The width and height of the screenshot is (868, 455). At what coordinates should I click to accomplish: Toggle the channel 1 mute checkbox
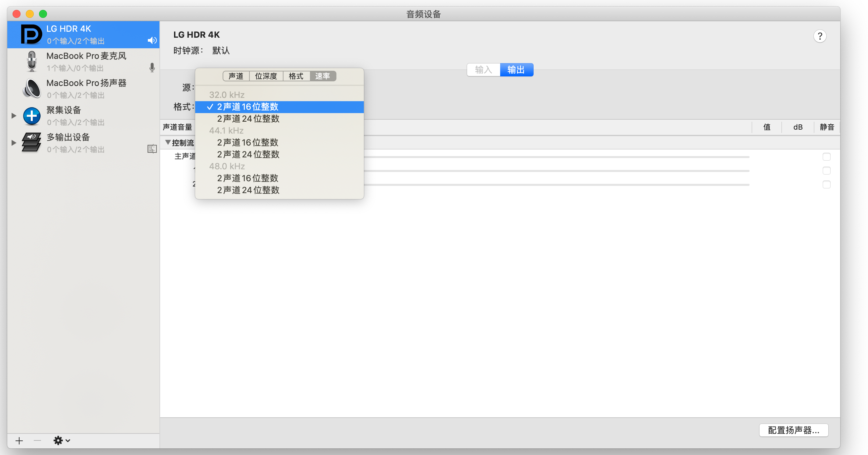pos(826,171)
